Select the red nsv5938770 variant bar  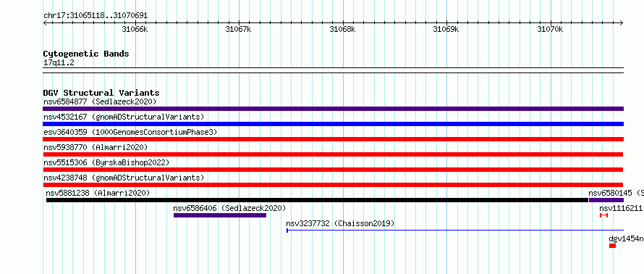click(333, 154)
